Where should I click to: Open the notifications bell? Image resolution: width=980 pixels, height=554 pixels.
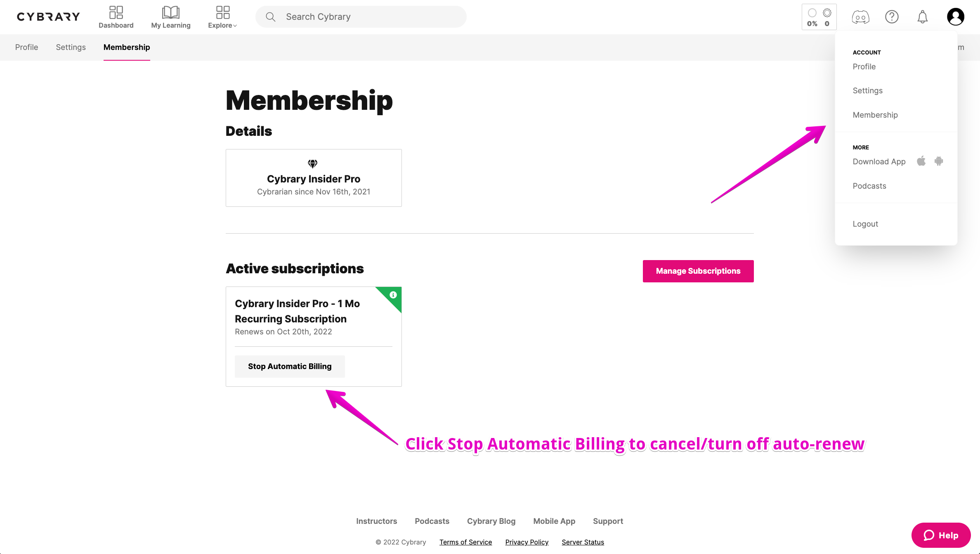[923, 17]
